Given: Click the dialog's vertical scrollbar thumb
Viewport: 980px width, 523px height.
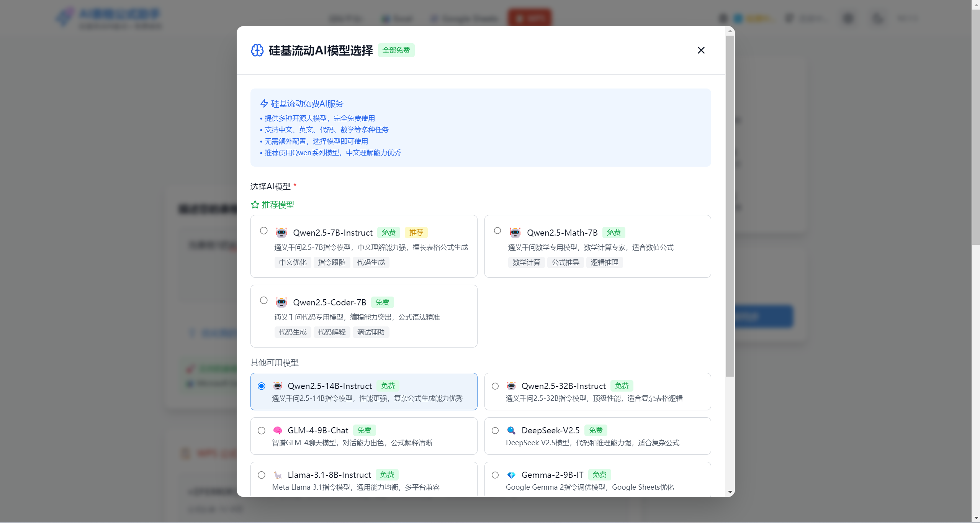Looking at the screenshot, I should tap(730, 207).
